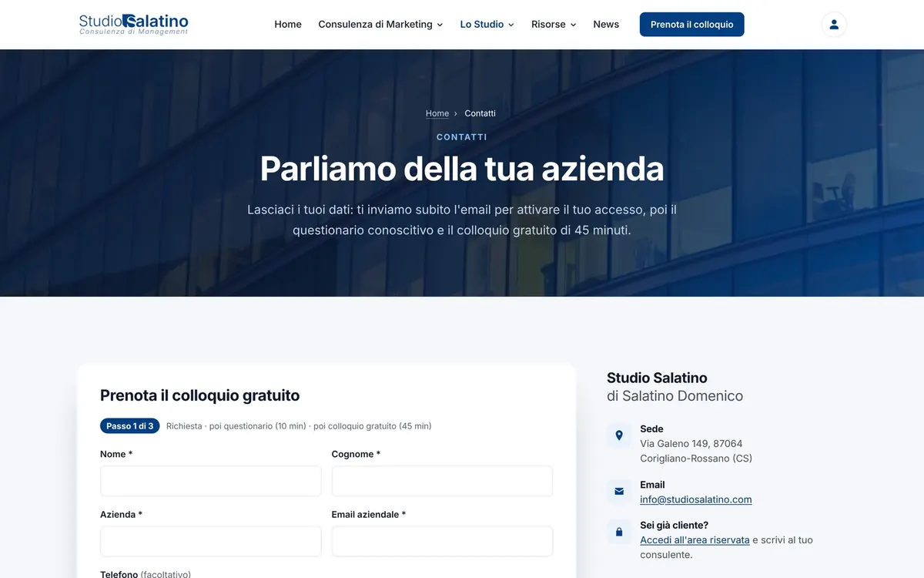Focus the Email aziendale input field

(442, 541)
